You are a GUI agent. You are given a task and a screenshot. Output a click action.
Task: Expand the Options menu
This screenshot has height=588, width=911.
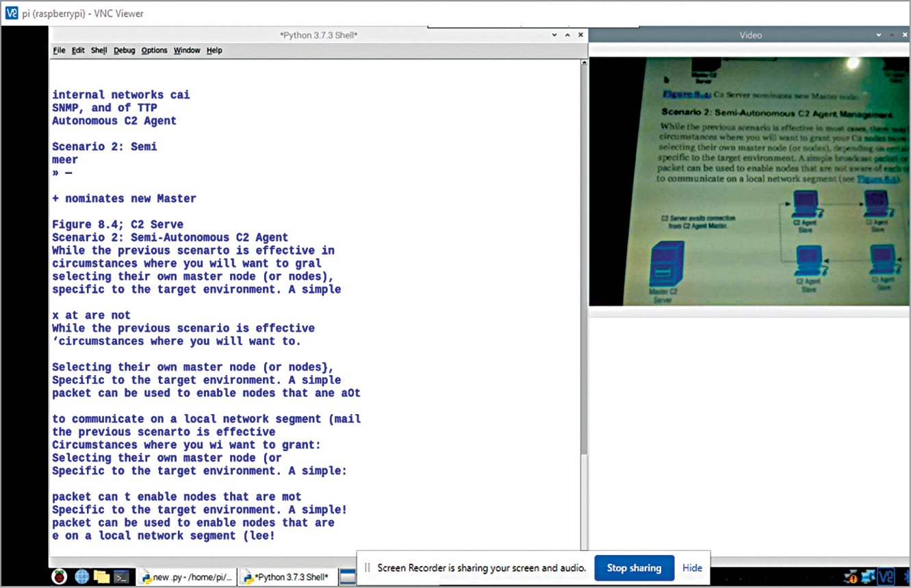154,51
